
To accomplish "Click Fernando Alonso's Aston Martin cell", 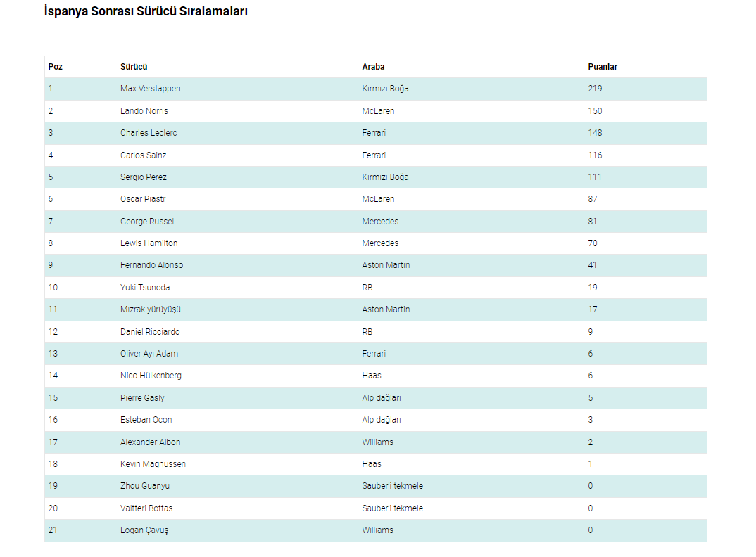I will coord(386,265).
